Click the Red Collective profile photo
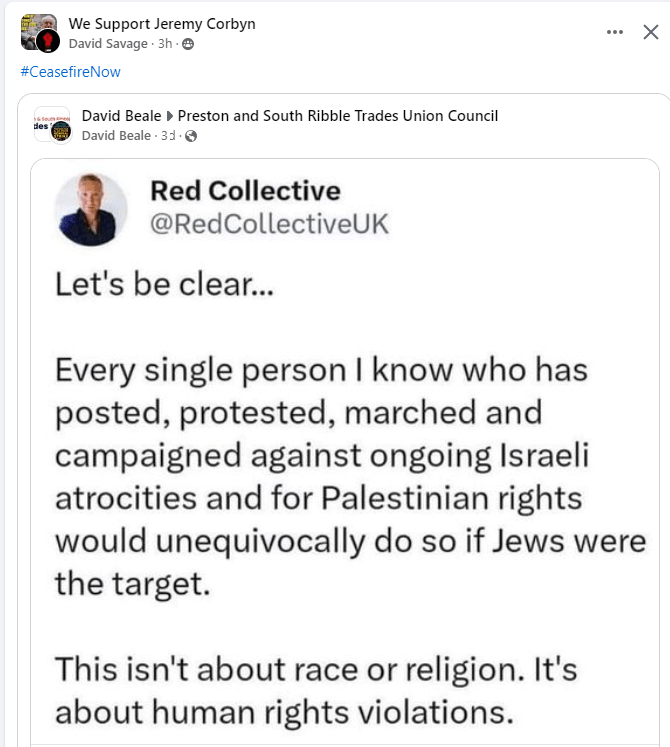This screenshot has width=670, height=747. [x=88, y=210]
